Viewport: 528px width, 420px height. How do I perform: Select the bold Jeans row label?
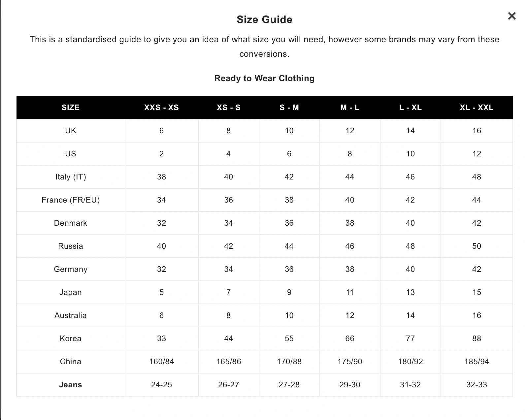[x=71, y=385]
